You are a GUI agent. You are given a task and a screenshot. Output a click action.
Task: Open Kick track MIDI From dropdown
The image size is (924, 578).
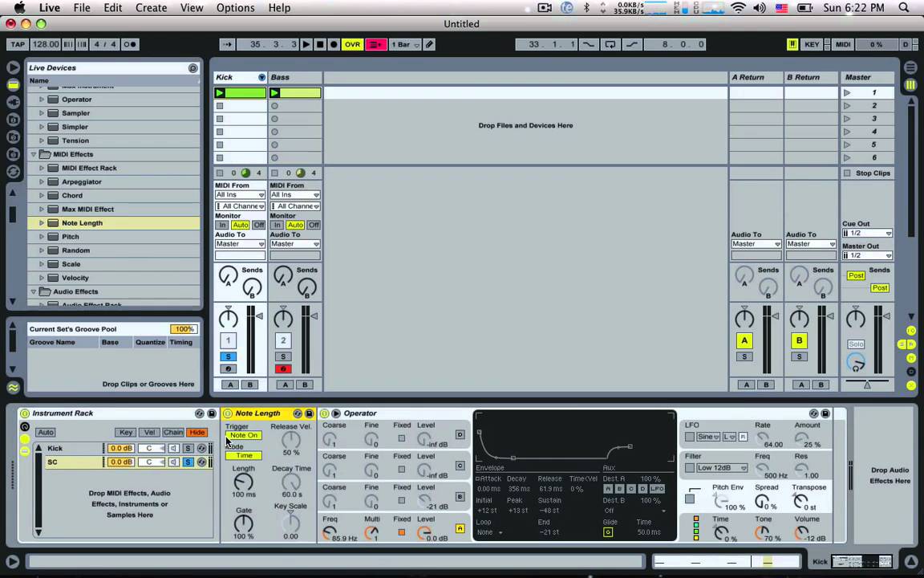click(240, 194)
